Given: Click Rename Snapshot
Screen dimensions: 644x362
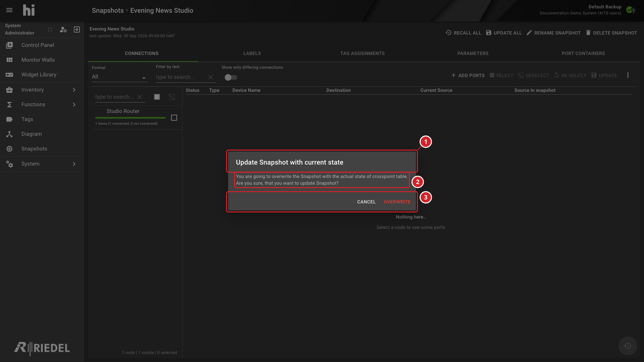Looking at the screenshot, I should 553,33.
